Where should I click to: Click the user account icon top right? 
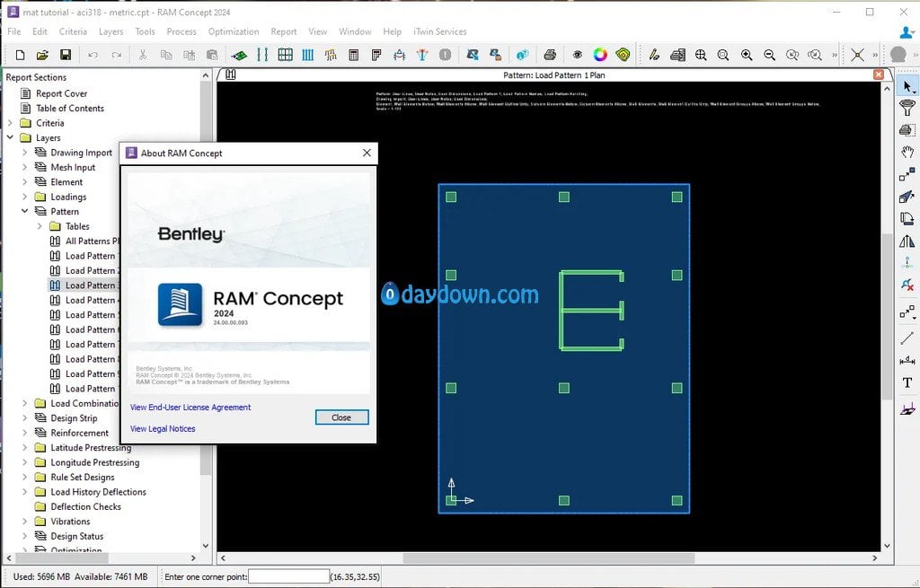coord(907,31)
